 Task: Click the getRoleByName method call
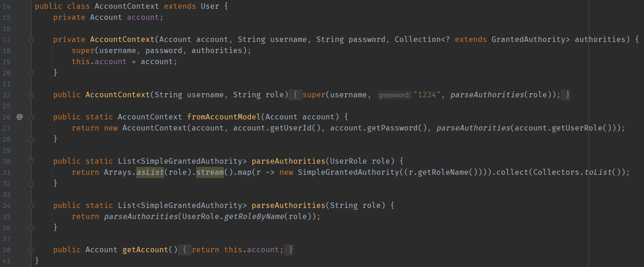254,216
